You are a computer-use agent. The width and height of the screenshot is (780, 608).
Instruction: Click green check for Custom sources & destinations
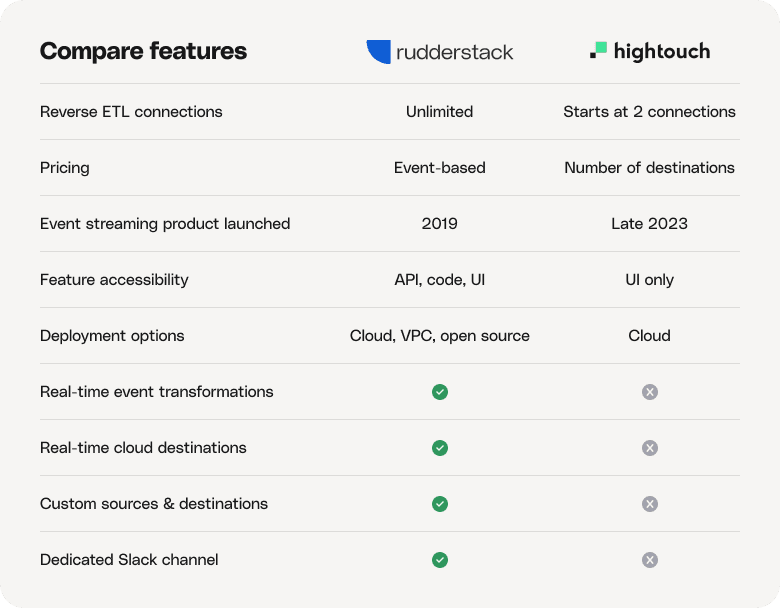(x=440, y=504)
